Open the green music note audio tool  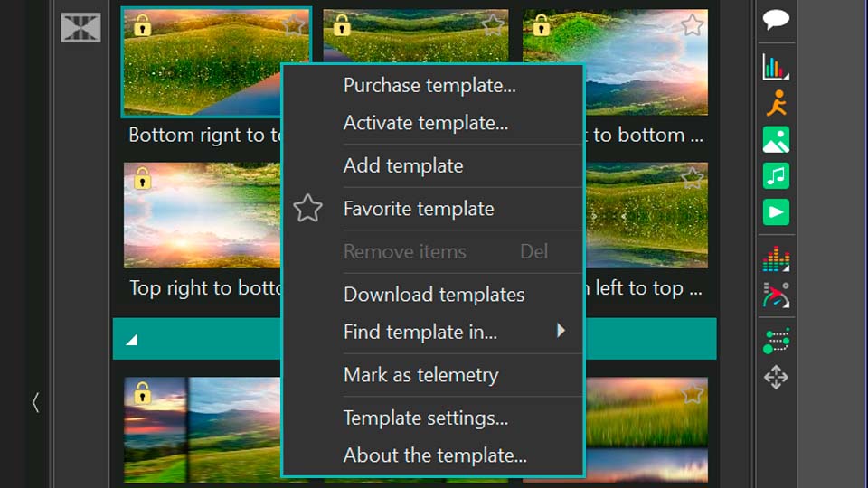pyautogui.click(x=776, y=176)
